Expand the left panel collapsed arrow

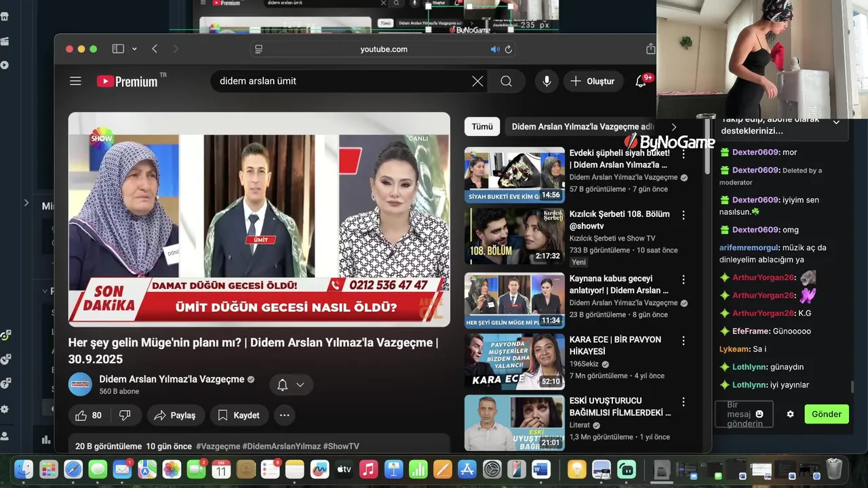(26, 203)
